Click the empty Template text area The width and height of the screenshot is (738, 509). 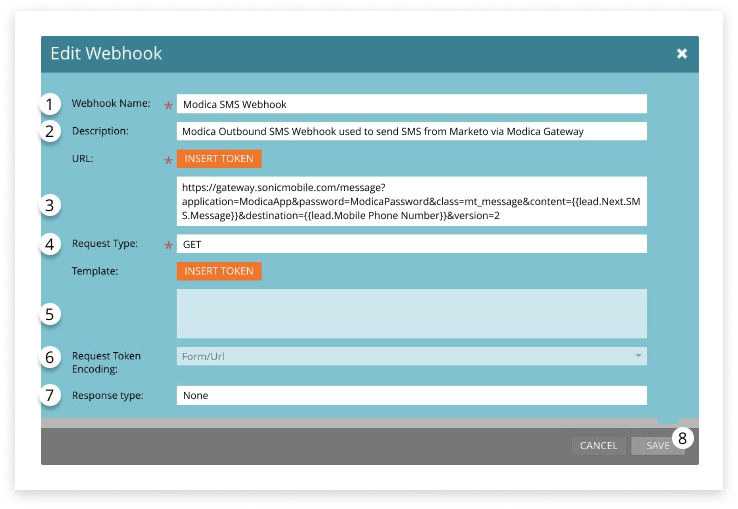click(x=411, y=313)
